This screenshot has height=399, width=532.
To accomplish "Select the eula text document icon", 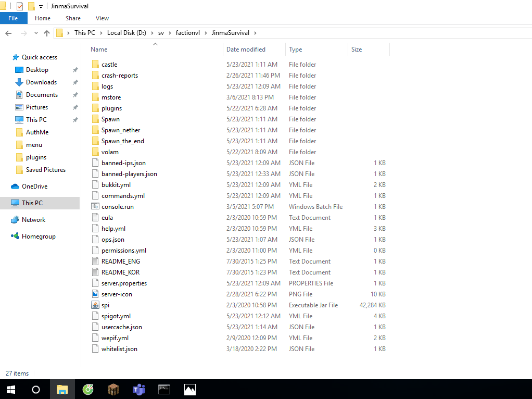I will 95,217.
